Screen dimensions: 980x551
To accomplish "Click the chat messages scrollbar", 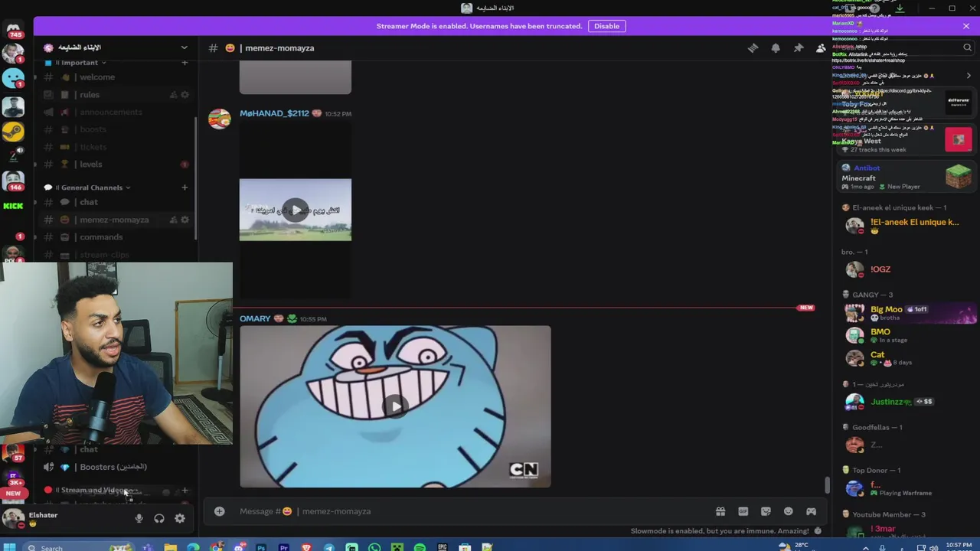I will click(x=827, y=485).
